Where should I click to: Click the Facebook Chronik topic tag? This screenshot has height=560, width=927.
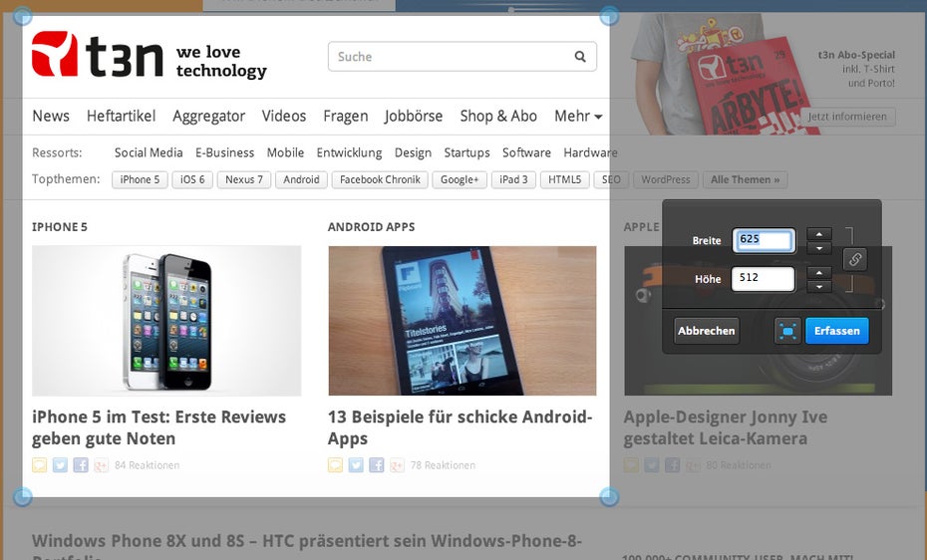click(380, 179)
